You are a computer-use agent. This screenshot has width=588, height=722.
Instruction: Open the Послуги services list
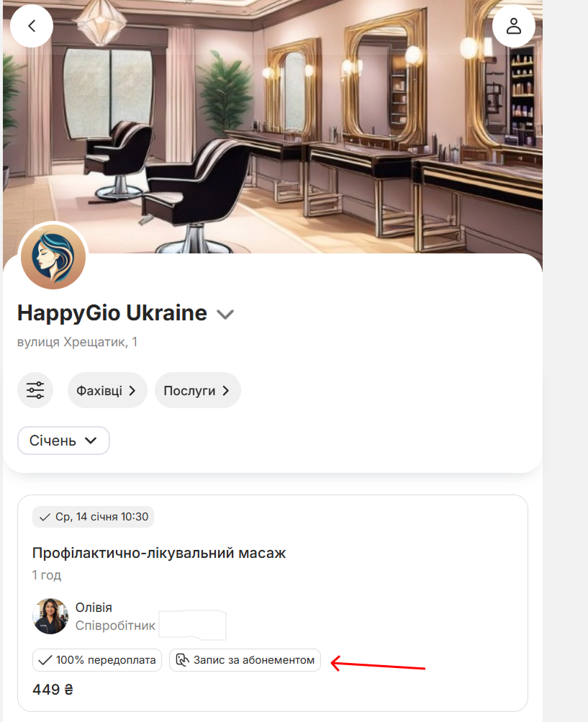(x=197, y=390)
